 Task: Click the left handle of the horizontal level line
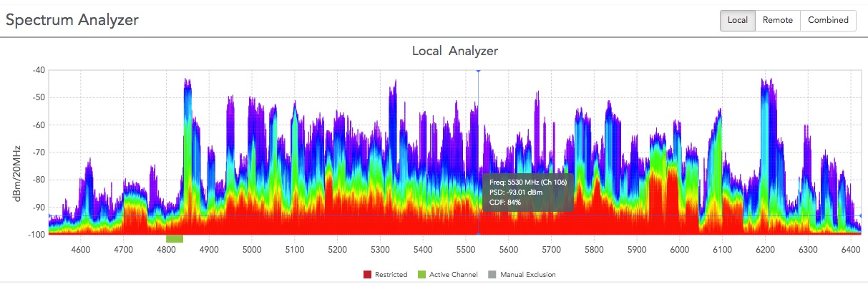click(49, 215)
